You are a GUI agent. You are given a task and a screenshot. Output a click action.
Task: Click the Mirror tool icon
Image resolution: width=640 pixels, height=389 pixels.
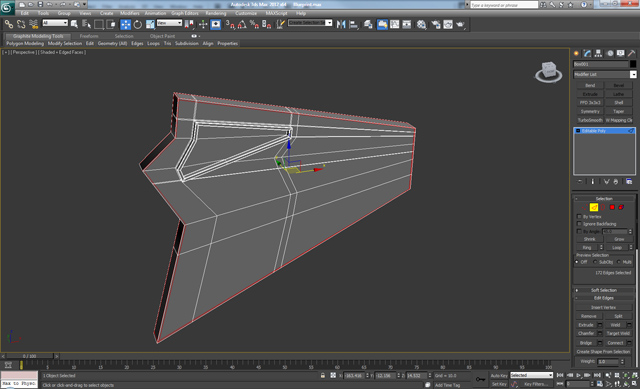(x=341, y=24)
